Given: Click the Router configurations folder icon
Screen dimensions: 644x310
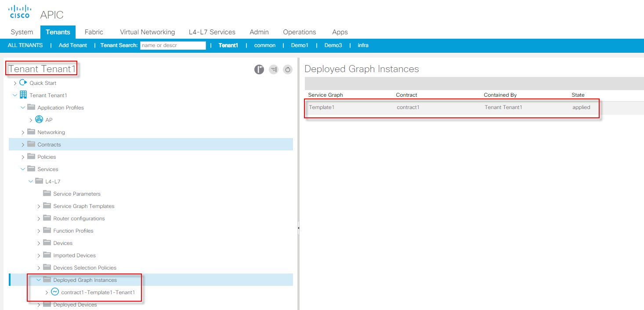Looking at the screenshot, I should click(47, 218).
